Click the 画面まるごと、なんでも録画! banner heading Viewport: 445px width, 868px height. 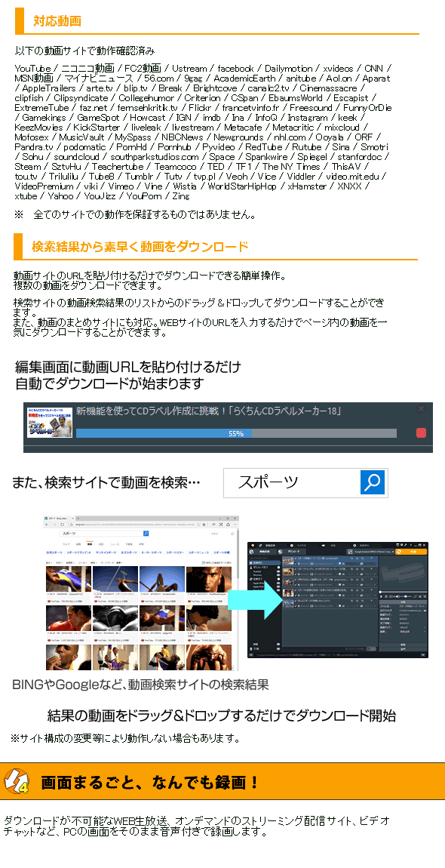[149, 783]
